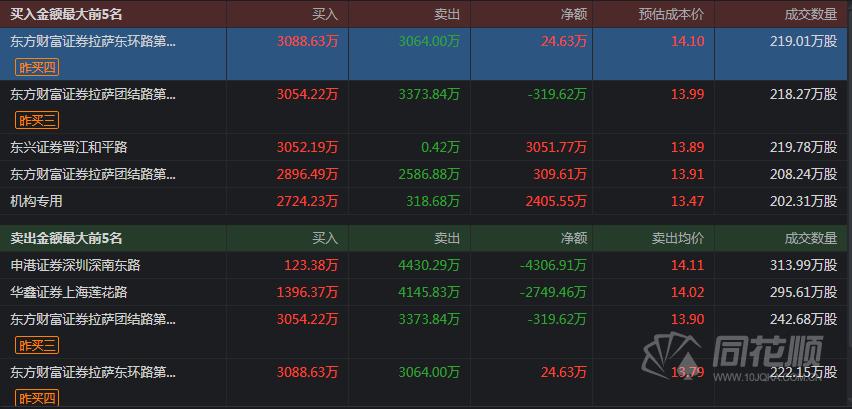Click the estimated cost price 13.47

click(x=687, y=201)
